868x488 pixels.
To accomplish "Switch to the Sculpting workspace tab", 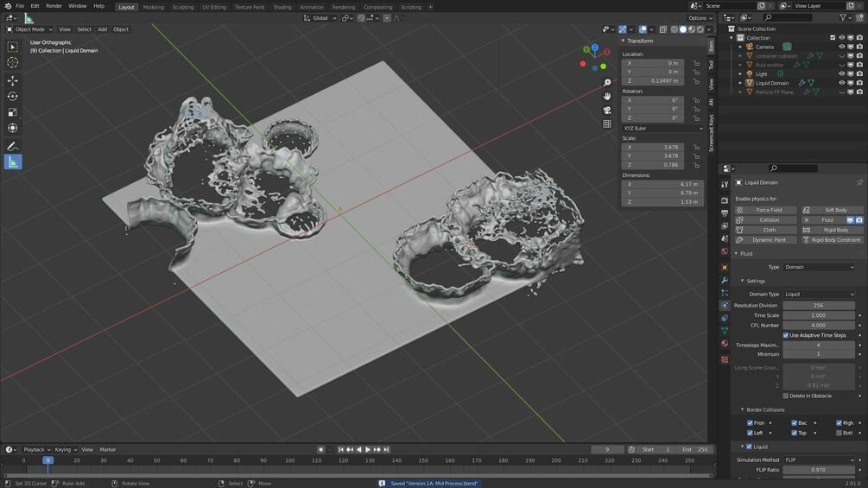I will pyautogui.click(x=183, y=7).
